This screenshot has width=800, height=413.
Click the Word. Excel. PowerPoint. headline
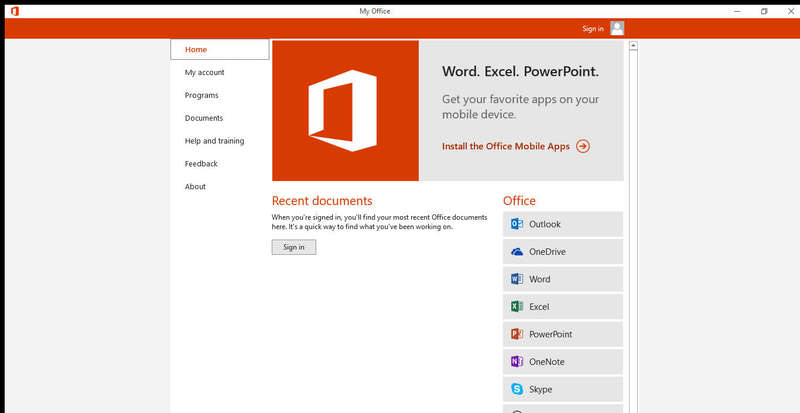pyautogui.click(x=520, y=71)
